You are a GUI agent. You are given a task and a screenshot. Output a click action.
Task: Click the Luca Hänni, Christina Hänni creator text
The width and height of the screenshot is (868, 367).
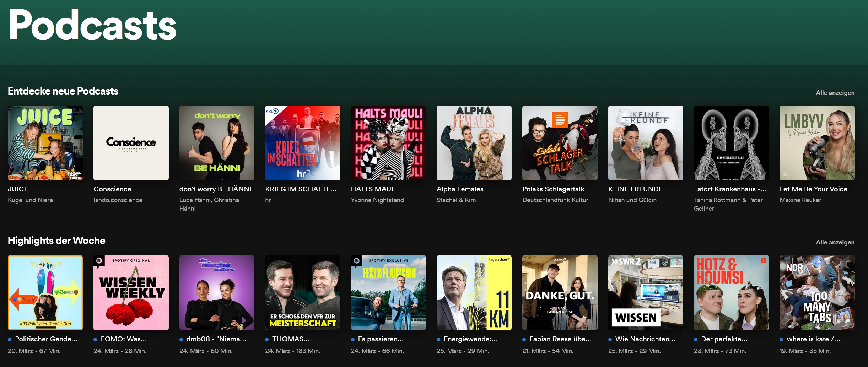(209, 204)
